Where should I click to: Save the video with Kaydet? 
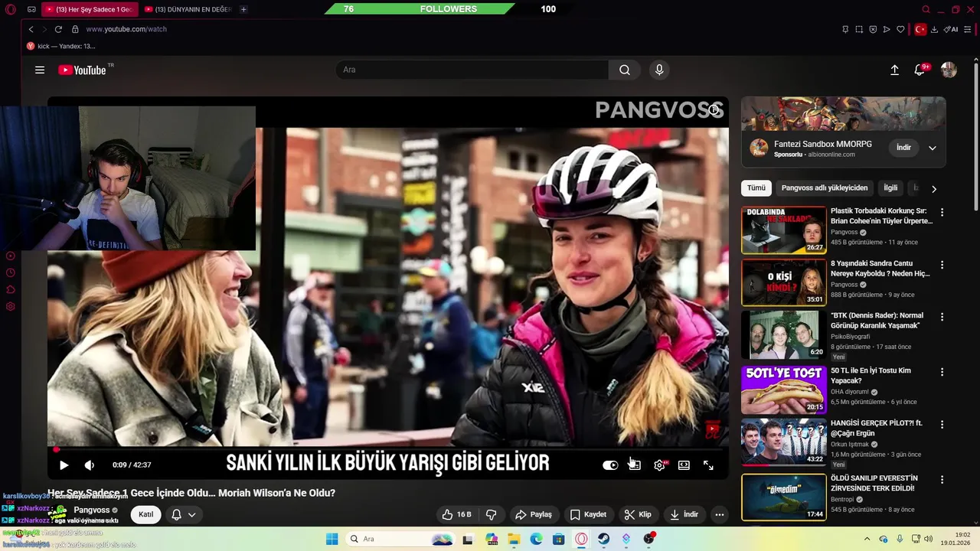(x=588, y=514)
